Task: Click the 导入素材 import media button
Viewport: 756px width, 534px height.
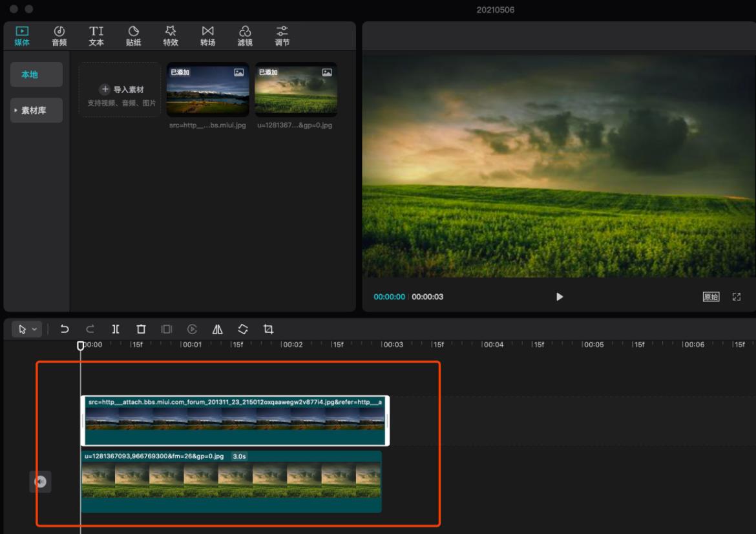Action: coord(120,90)
